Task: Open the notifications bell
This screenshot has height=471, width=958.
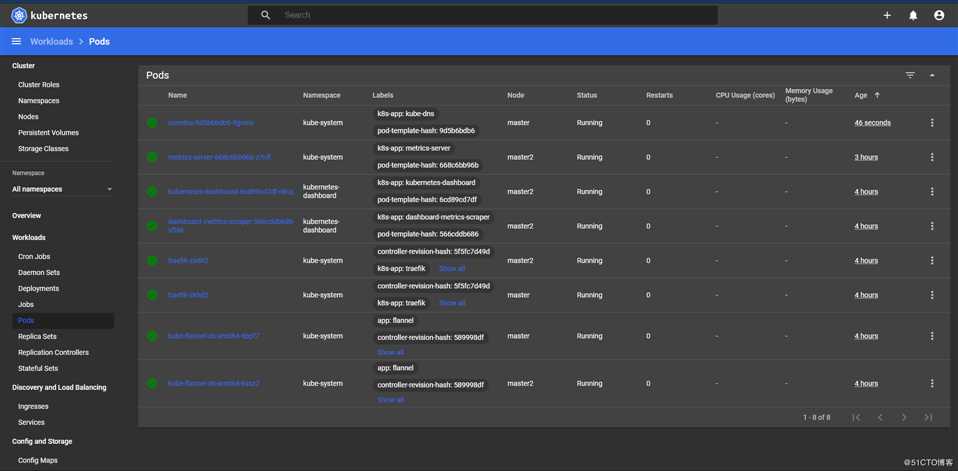Action: (913, 15)
